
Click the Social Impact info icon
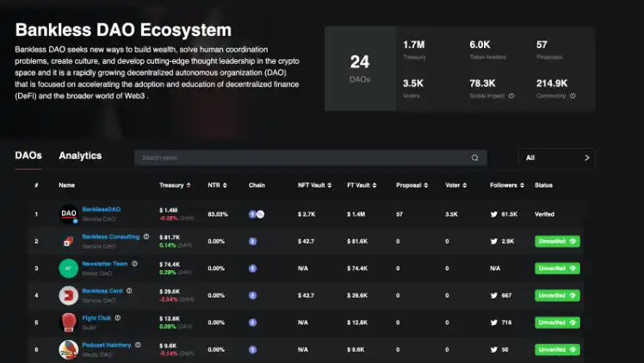click(511, 96)
